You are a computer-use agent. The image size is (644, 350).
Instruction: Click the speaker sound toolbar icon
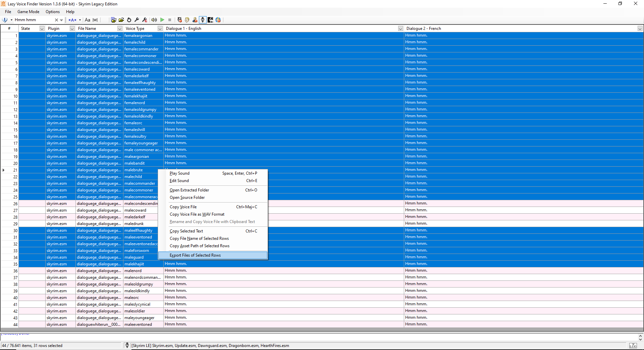click(x=154, y=20)
